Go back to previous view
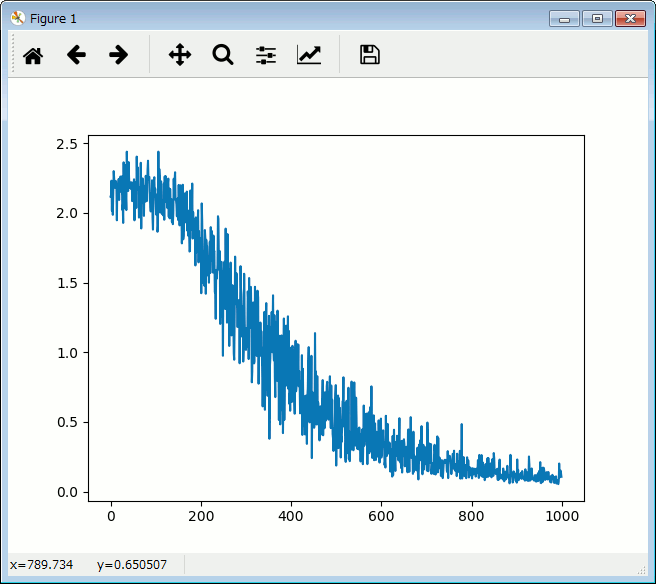Viewport: 656px width, 584px height. click(x=76, y=55)
